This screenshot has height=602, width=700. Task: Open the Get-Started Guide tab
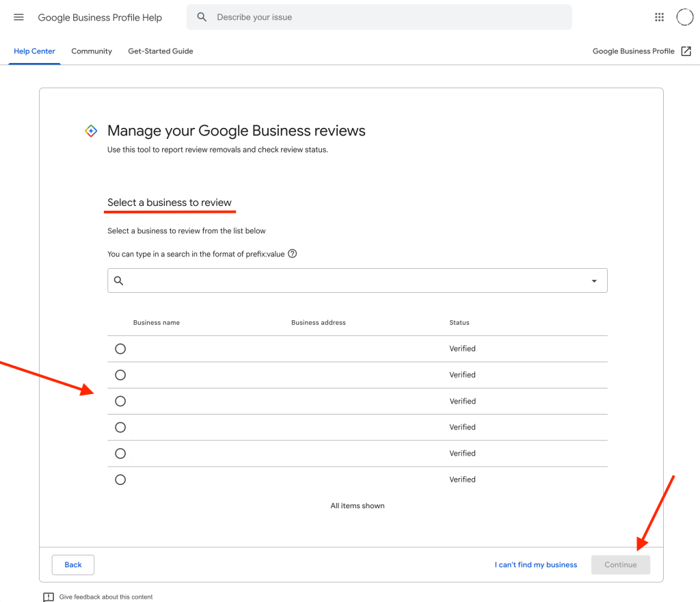161,51
